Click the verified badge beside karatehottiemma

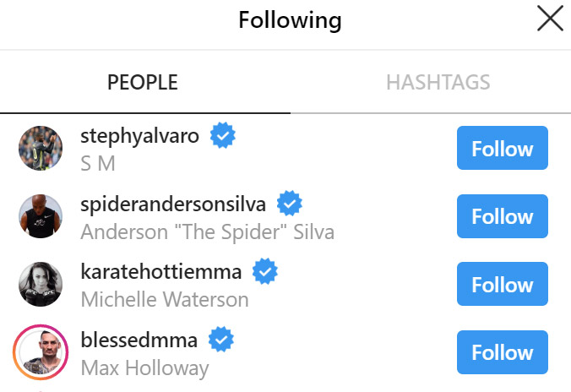pyautogui.click(x=265, y=271)
